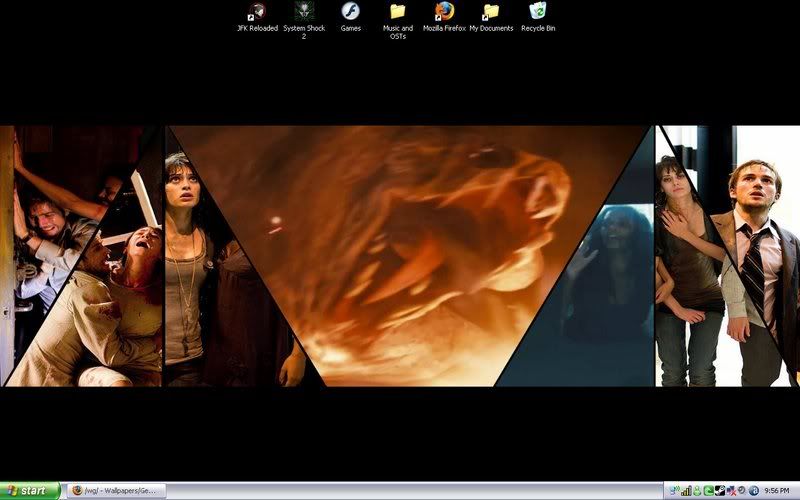
Task: Click the muted volume tray icon
Action: (731, 491)
